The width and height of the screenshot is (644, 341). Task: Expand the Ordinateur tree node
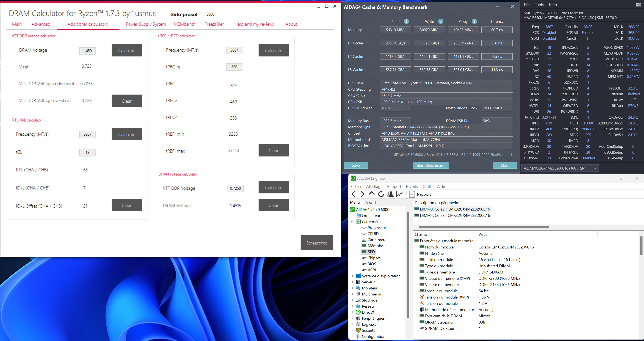pos(352,215)
